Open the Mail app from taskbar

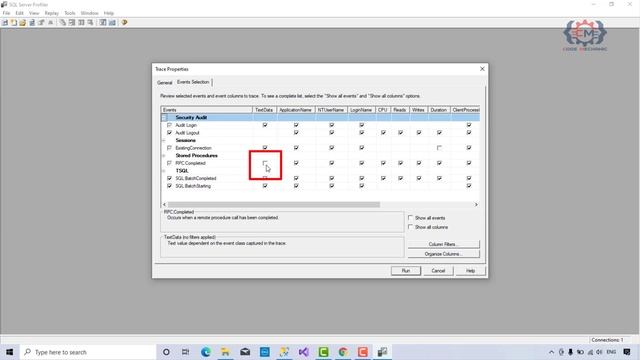[x=245, y=352]
